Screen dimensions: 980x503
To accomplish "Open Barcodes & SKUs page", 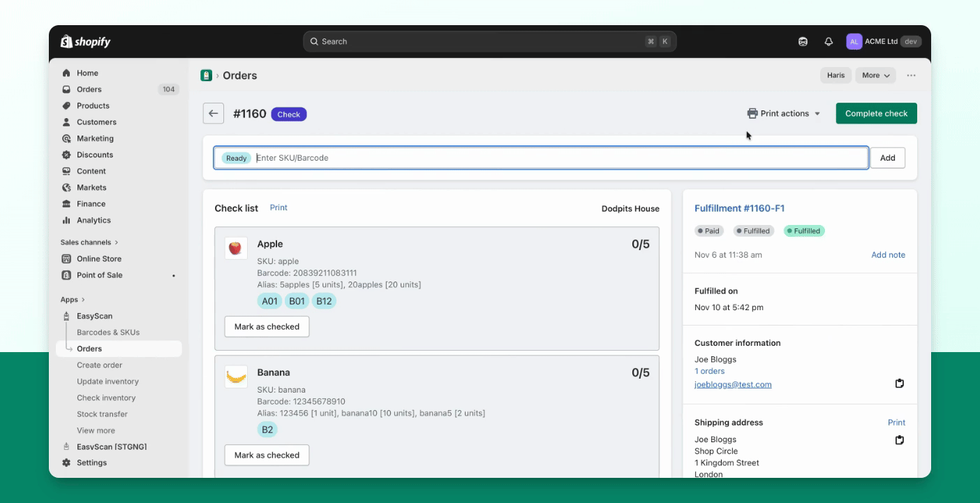I will [x=108, y=333].
